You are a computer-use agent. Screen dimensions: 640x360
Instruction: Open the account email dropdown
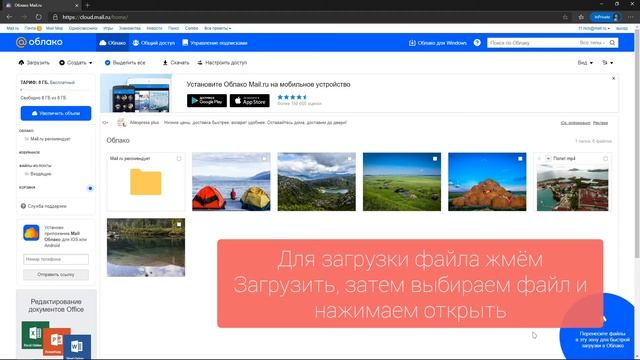[594, 28]
